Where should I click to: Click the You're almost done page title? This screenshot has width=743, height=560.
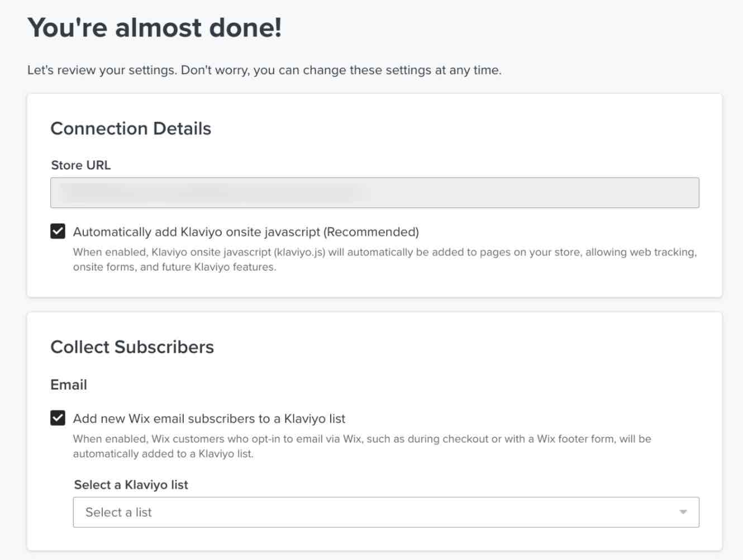[155, 27]
